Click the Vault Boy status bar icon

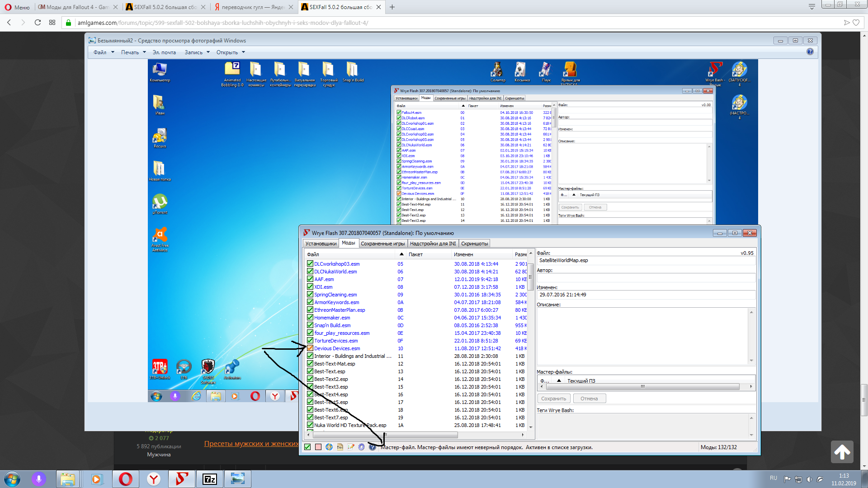[329, 447]
